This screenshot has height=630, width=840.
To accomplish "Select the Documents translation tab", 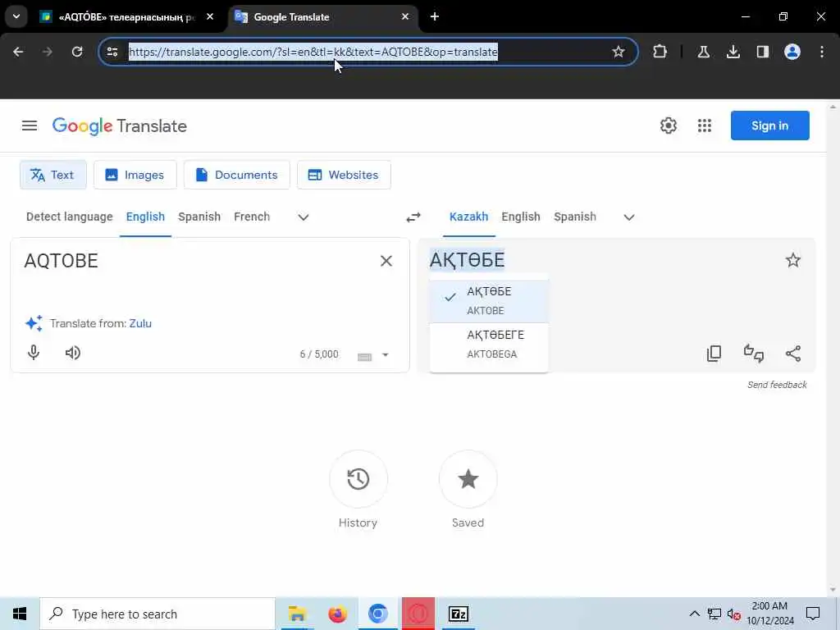I will (x=237, y=175).
